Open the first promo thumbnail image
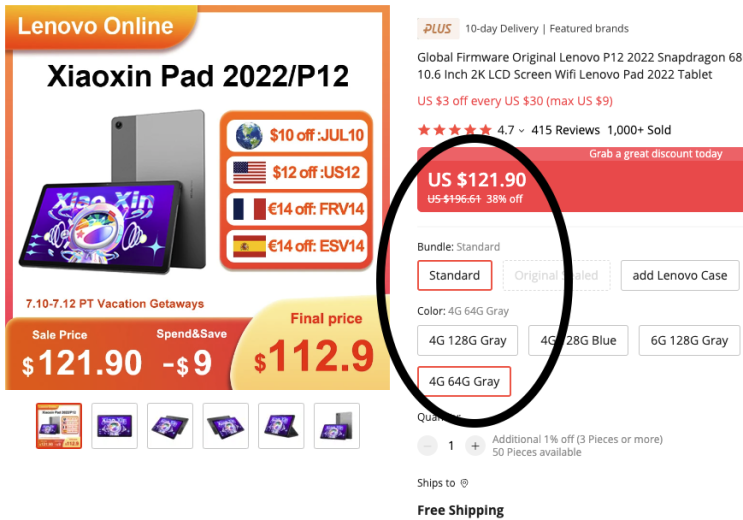The image size is (743, 520). click(x=59, y=426)
